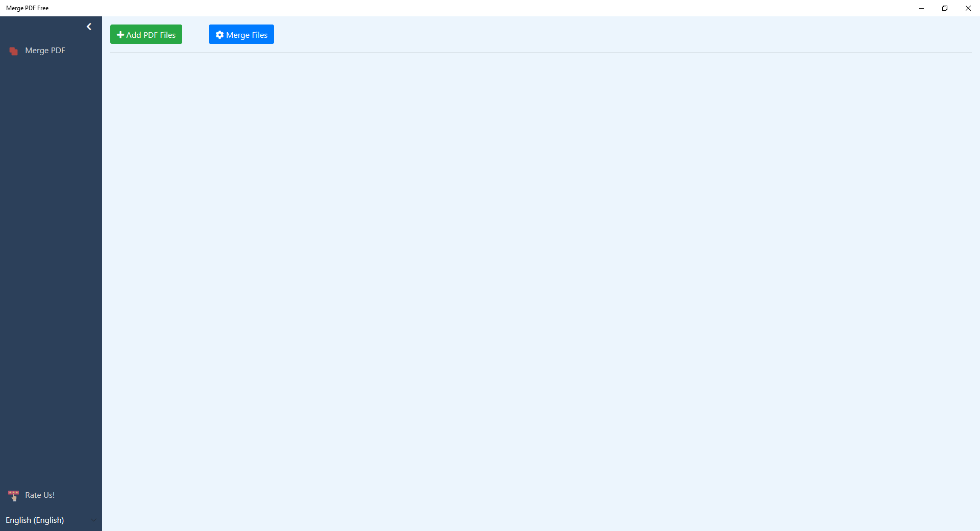980x531 pixels.
Task: Click the divider line under the toolbar buttons
Action: point(541,52)
